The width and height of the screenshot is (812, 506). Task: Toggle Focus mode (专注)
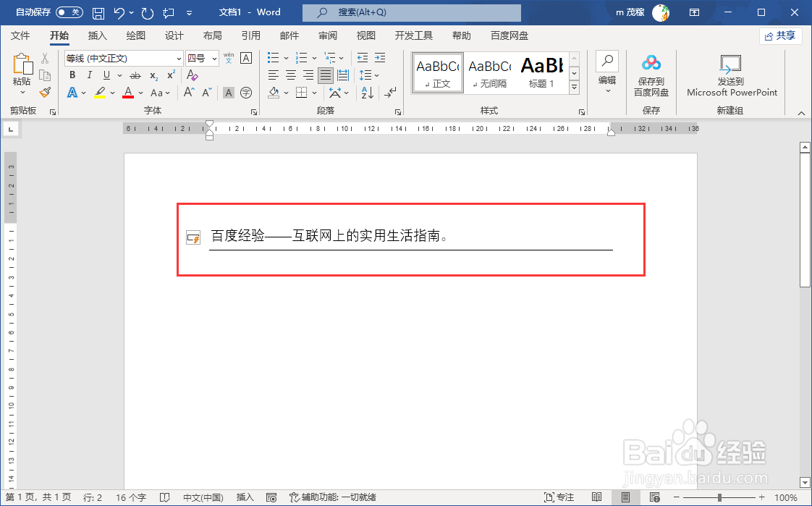click(x=559, y=497)
